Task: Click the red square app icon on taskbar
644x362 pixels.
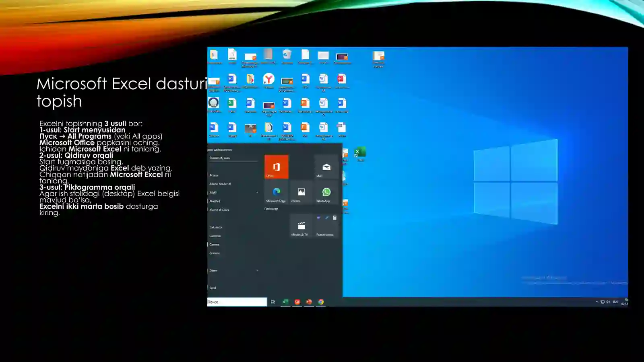Action: [x=297, y=302]
